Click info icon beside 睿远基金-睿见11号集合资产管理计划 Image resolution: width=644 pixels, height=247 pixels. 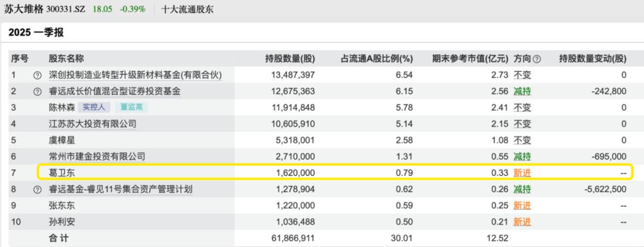(x=37, y=189)
